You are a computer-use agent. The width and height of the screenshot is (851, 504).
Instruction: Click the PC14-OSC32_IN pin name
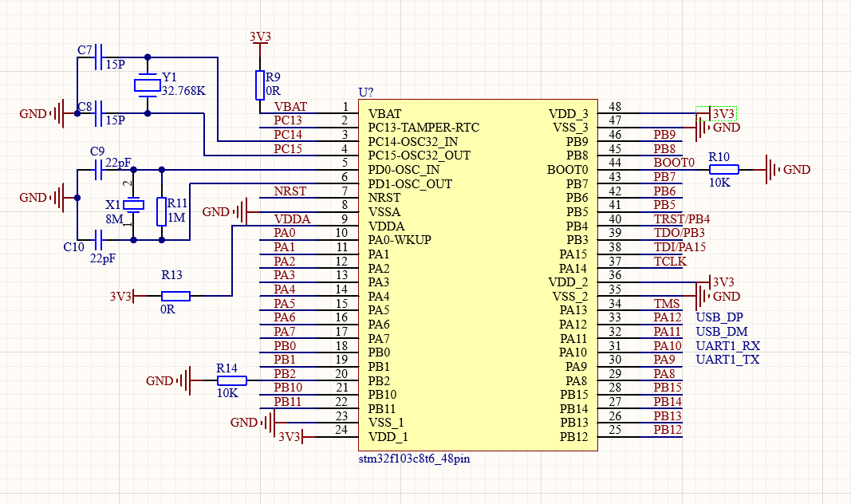point(413,142)
